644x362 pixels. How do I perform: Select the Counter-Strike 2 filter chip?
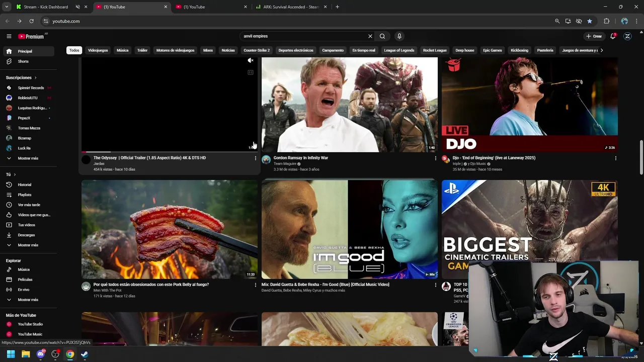257,50
